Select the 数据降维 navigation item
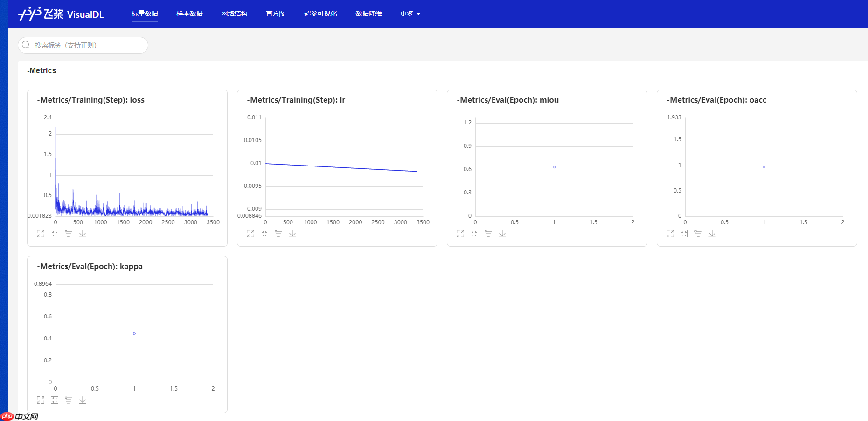The width and height of the screenshot is (868, 421). 368,14
